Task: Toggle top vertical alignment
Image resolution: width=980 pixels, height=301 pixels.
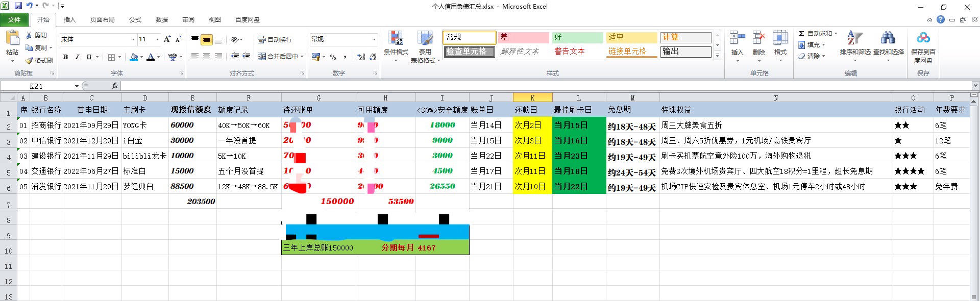Action: 195,39
